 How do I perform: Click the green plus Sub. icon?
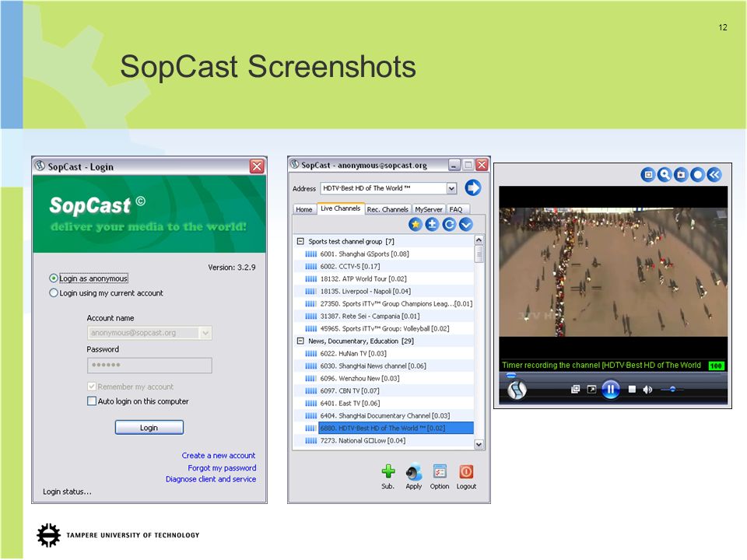[388, 471]
